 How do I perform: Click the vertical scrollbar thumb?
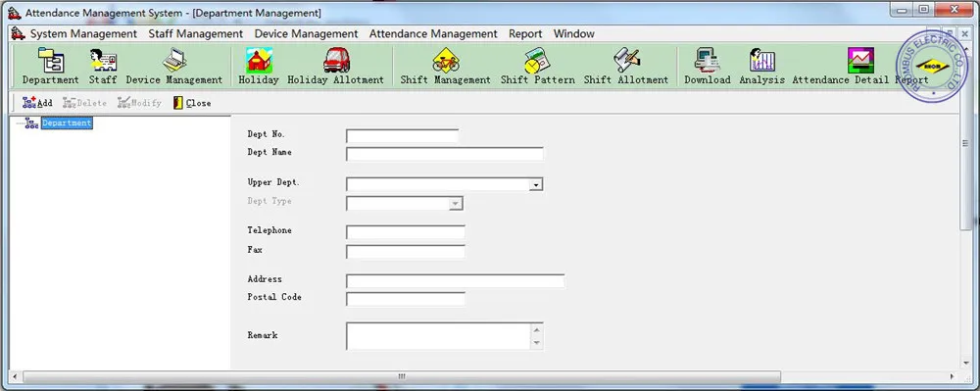[x=965, y=144]
